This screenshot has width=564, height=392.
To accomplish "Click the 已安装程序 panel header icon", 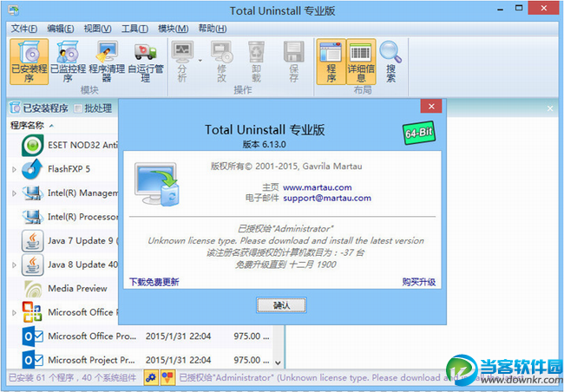I will tap(15, 108).
